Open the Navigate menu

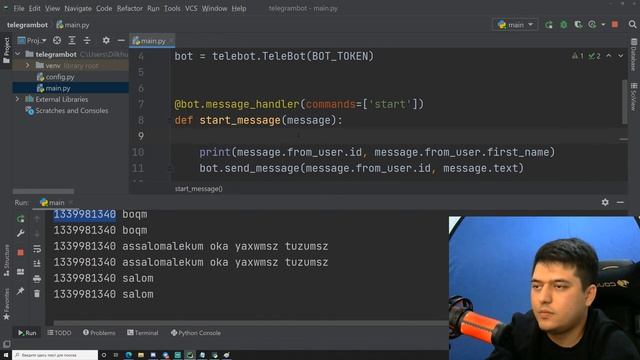[78, 8]
